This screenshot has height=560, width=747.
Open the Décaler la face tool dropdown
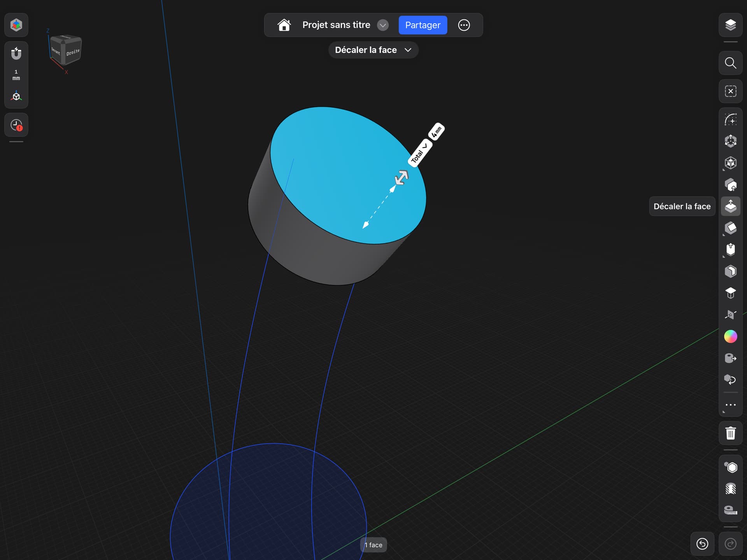point(373,50)
